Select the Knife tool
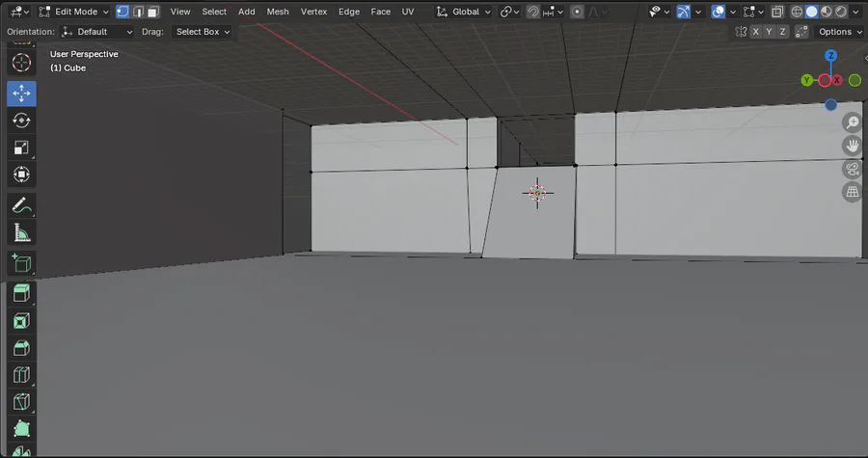The height and width of the screenshot is (458, 868). click(x=21, y=402)
